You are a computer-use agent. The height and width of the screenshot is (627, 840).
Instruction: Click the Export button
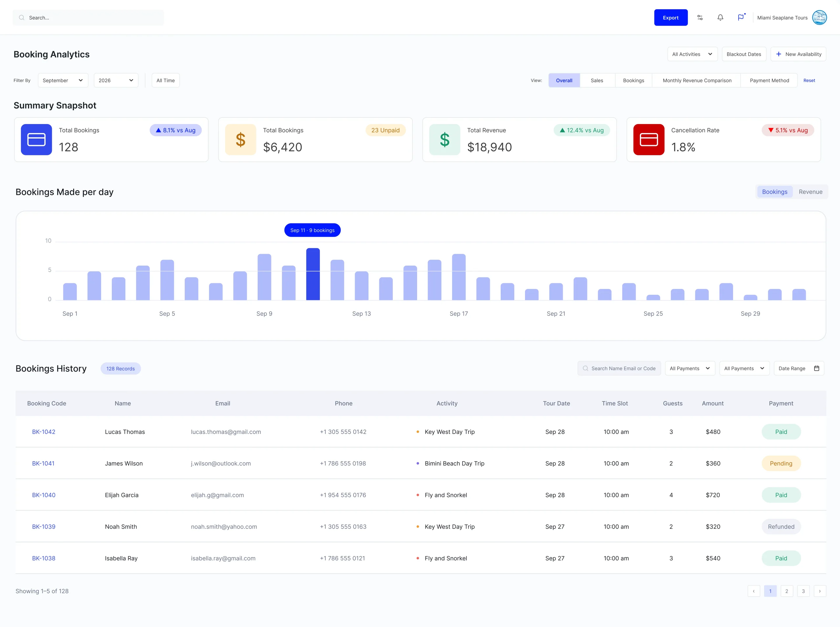[x=670, y=17]
